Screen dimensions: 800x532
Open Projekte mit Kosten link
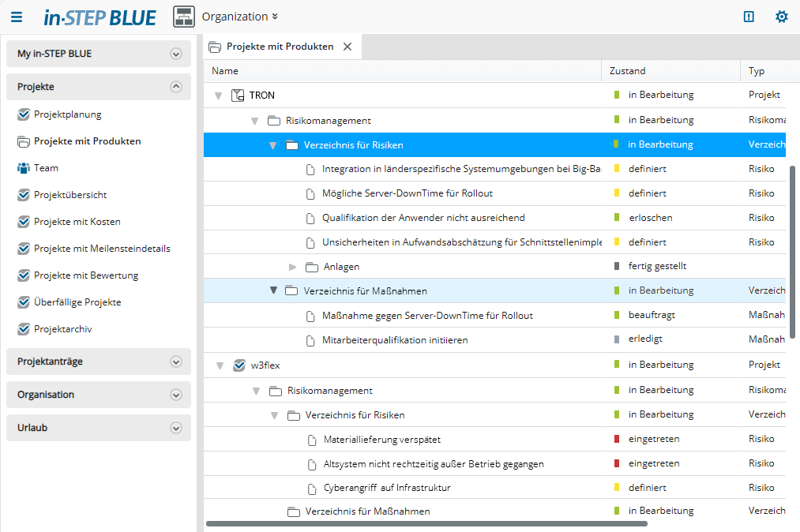[77, 222]
